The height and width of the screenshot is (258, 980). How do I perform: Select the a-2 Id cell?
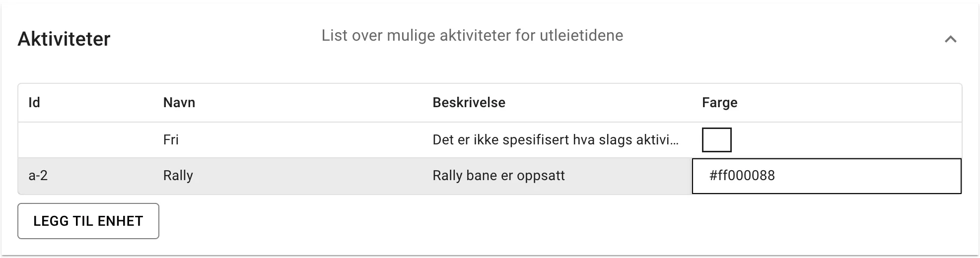(38, 176)
